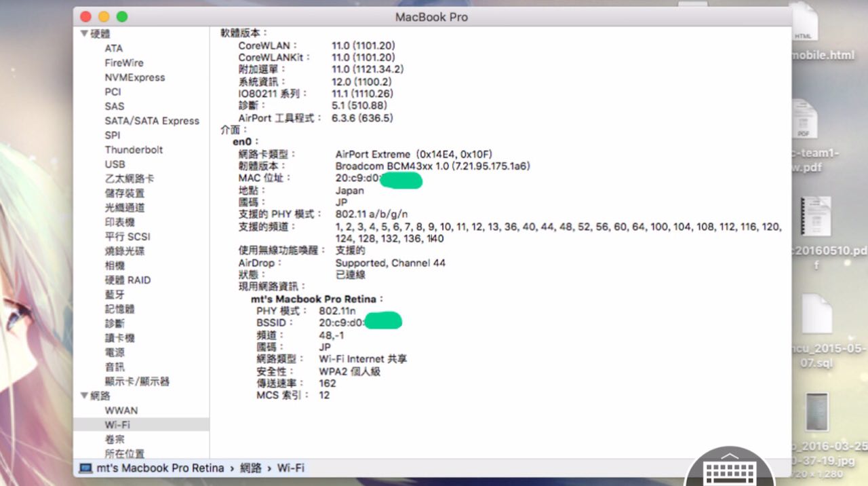Click the 地點 Japan value

point(350,191)
